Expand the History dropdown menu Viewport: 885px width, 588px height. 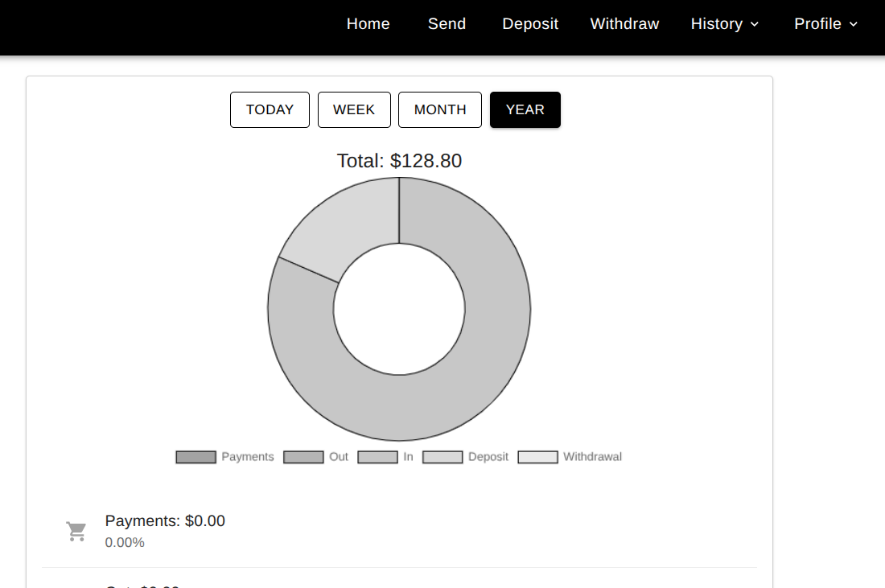pos(716,24)
